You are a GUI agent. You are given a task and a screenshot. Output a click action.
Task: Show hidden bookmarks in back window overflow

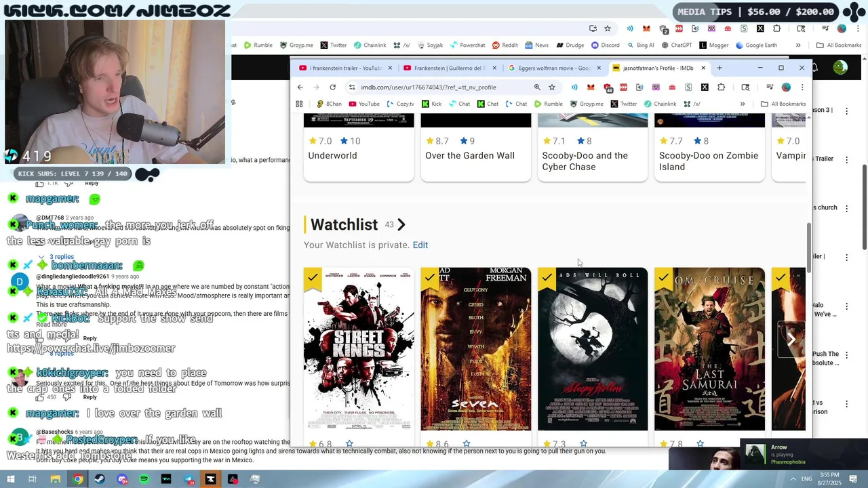798,45
